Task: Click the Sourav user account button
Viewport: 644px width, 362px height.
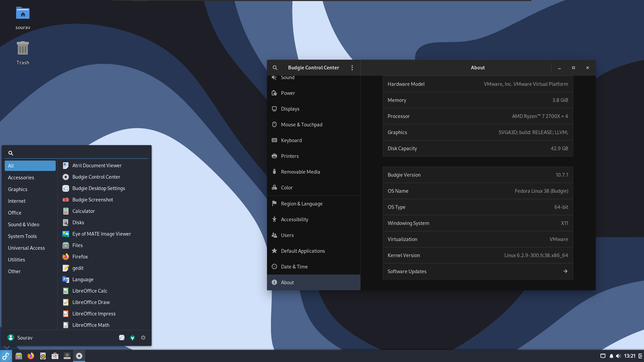Action: (x=20, y=338)
